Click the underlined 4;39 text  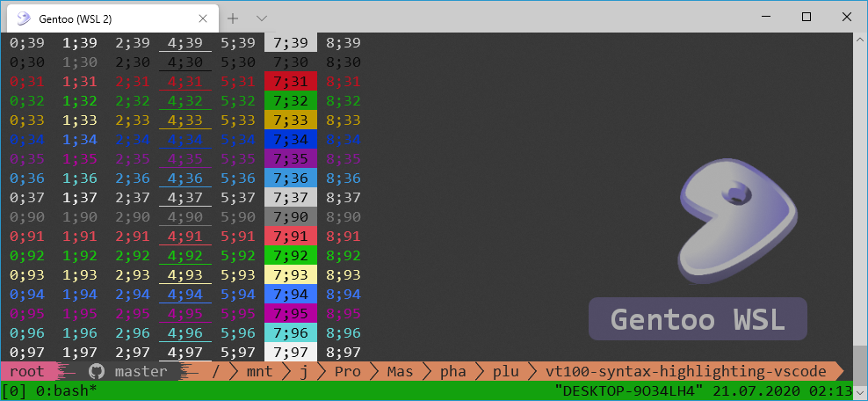185,42
